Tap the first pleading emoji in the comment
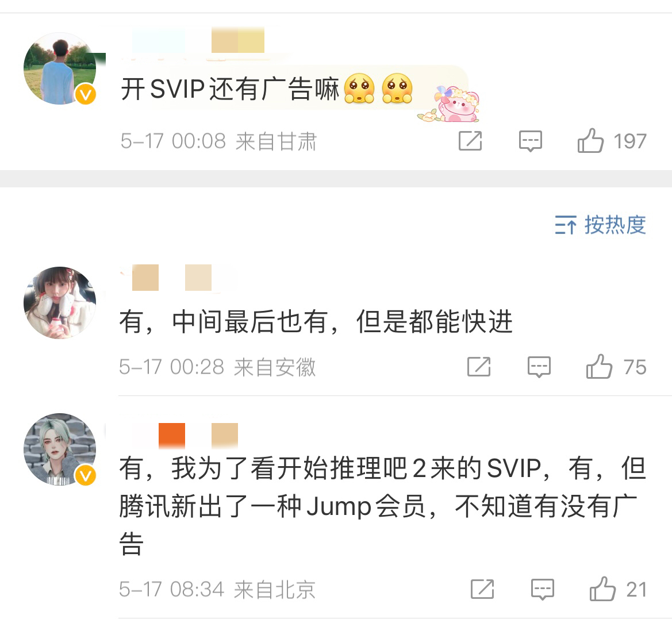 (360, 89)
